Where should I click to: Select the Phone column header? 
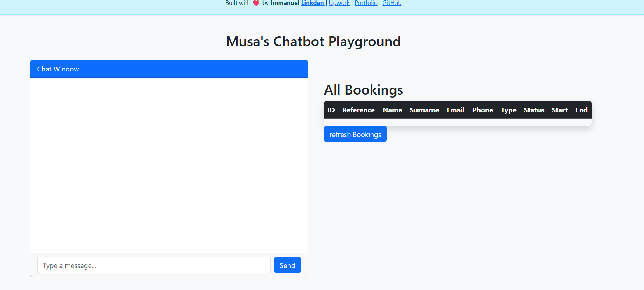tap(483, 110)
